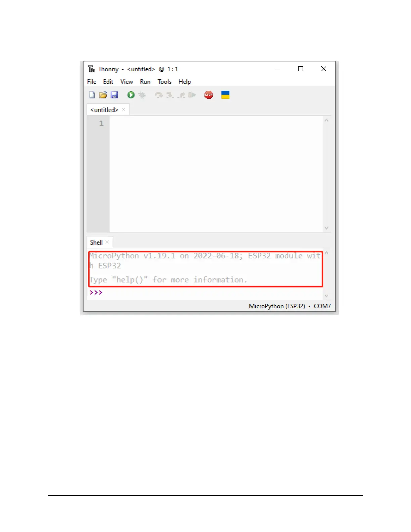The height and width of the screenshot is (532, 411).
Task: Click shell scrollbar down arrow
Action: coord(326,296)
